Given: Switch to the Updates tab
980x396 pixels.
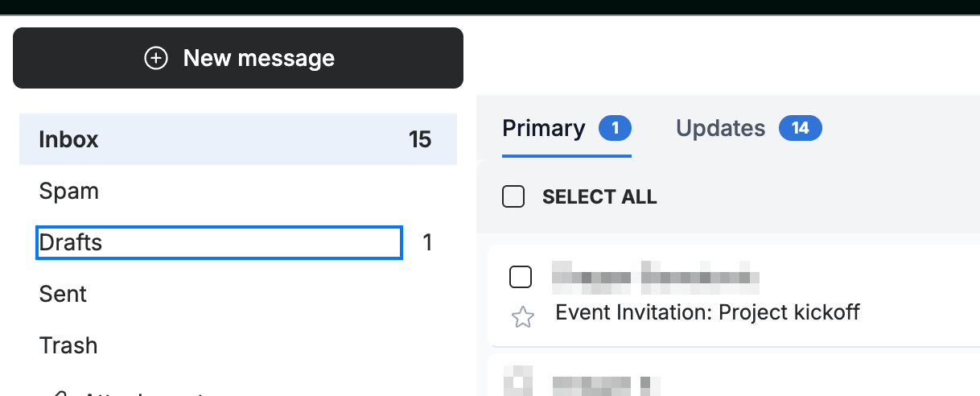Looking at the screenshot, I should point(721,129).
